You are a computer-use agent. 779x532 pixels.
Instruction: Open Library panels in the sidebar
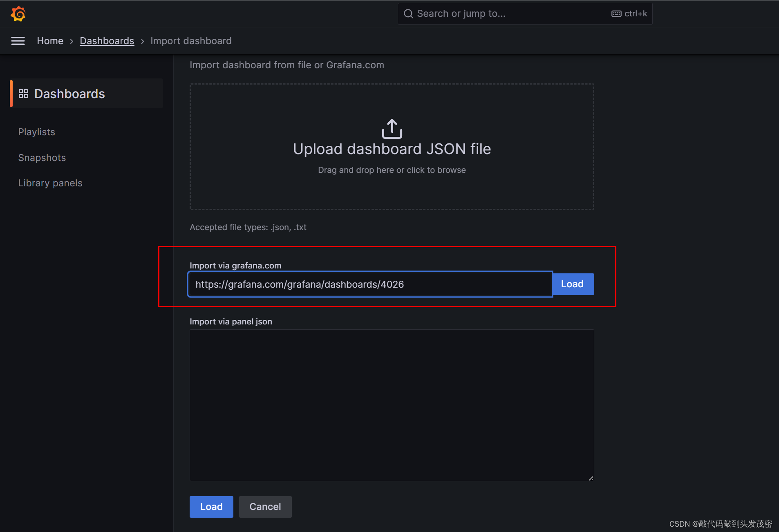pos(50,183)
